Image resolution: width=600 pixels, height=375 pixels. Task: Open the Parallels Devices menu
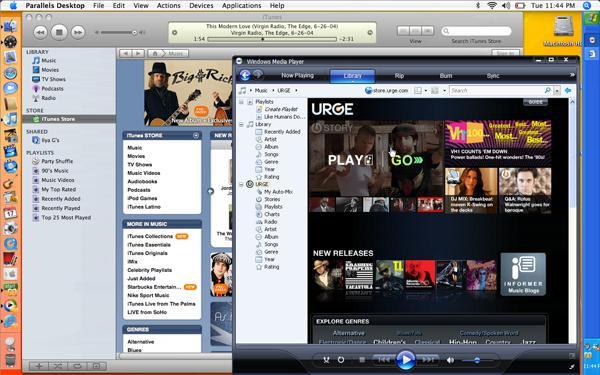click(x=201, y=5)
